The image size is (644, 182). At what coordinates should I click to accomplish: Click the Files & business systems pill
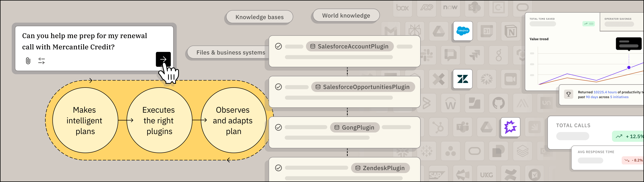click(230, 52)
